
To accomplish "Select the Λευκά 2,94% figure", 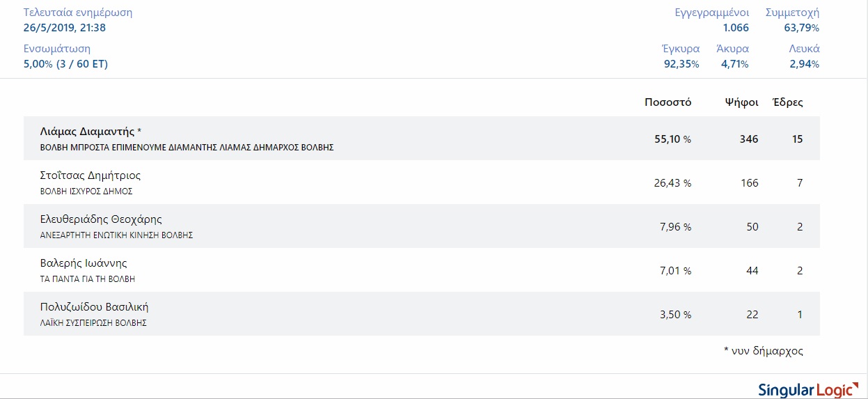I will pos(804,64).
